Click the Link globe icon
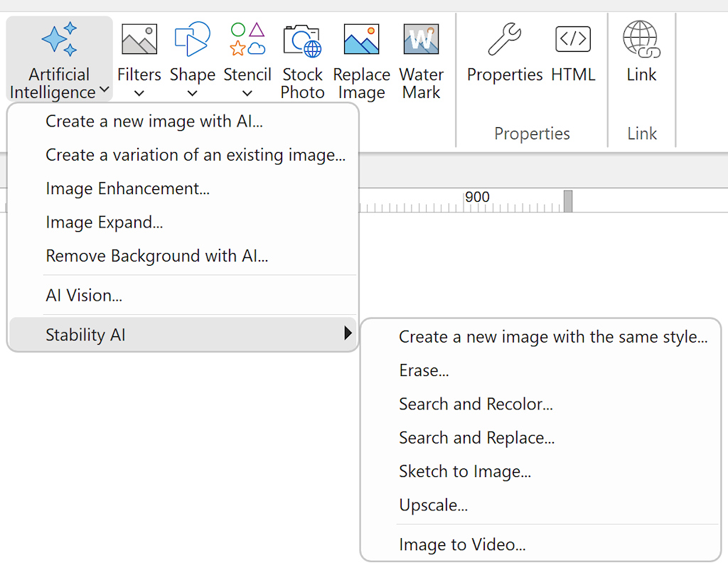 pos(641,39)
